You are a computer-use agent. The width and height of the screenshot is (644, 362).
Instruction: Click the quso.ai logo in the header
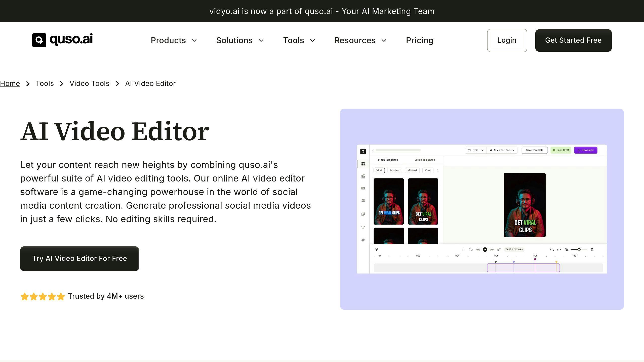point(62,40)
